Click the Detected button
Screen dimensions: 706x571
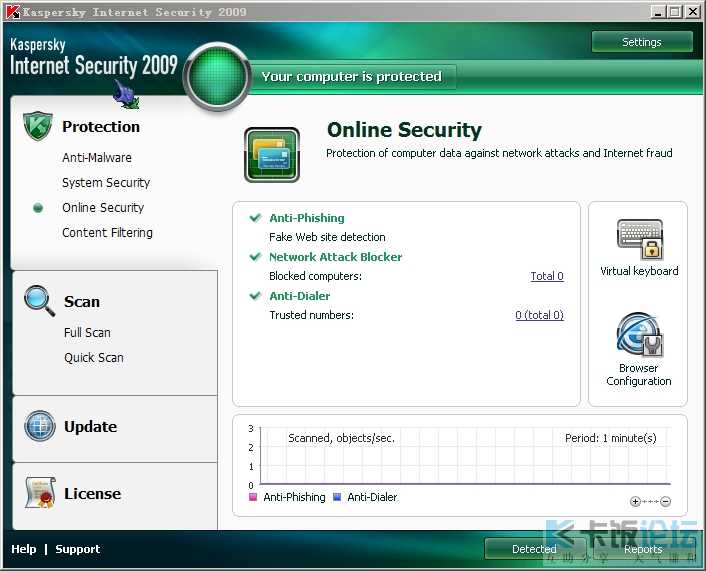click(534, 549)
